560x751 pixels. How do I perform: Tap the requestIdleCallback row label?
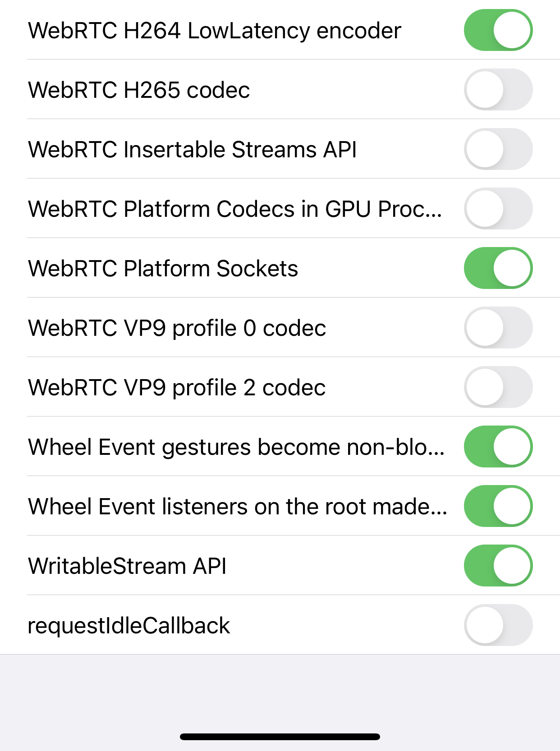pyautogui.click(x=129, y=625)
